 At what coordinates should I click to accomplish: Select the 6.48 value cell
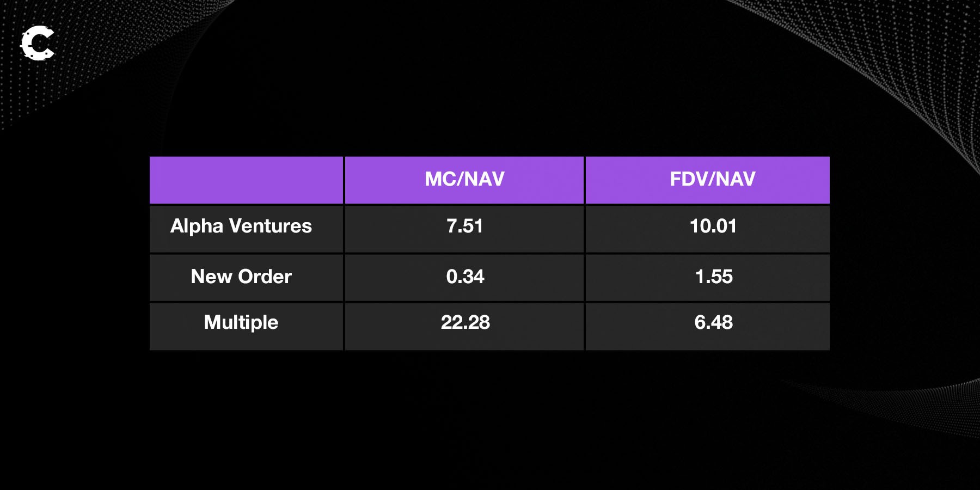tap(713, 322)
